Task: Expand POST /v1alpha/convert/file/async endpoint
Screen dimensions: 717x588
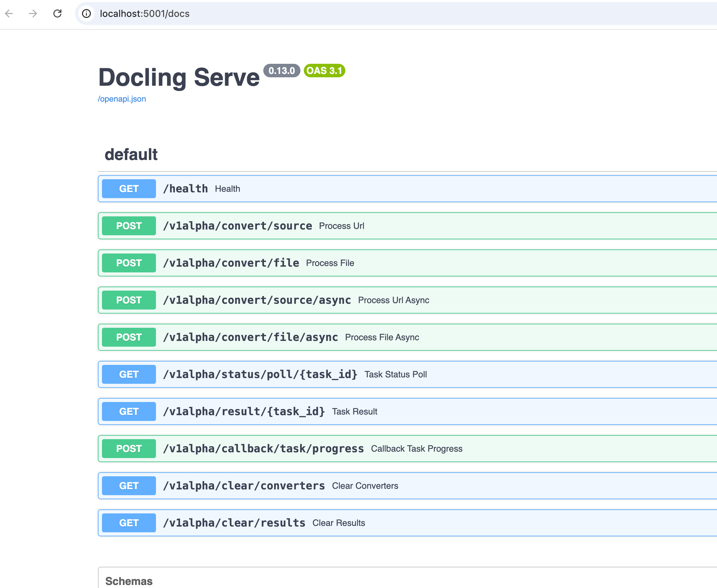Action: (x=407, y=337)
